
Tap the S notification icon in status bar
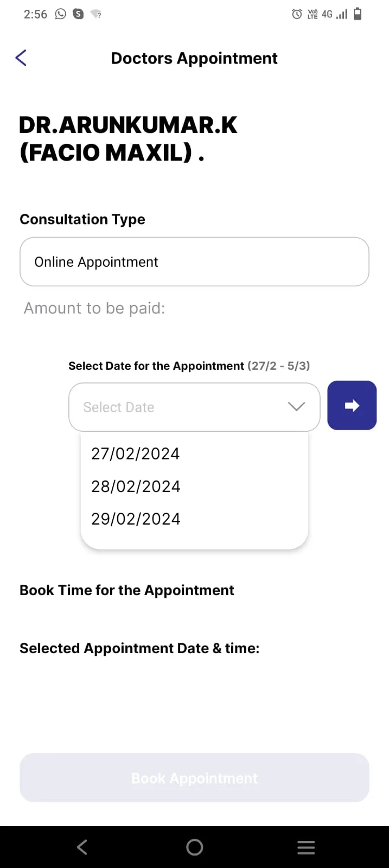click(77, 14)
